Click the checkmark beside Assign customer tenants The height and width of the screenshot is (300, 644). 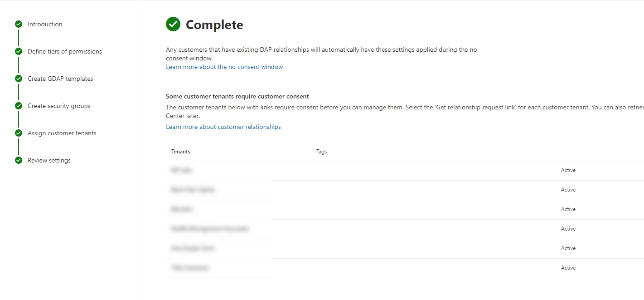tap(19, 133)
